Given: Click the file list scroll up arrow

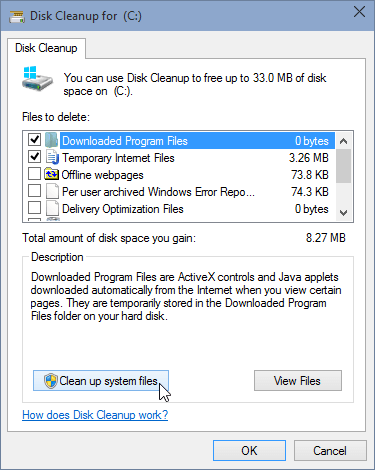Looking at the screenshot, I should click(x=344, y=141).
